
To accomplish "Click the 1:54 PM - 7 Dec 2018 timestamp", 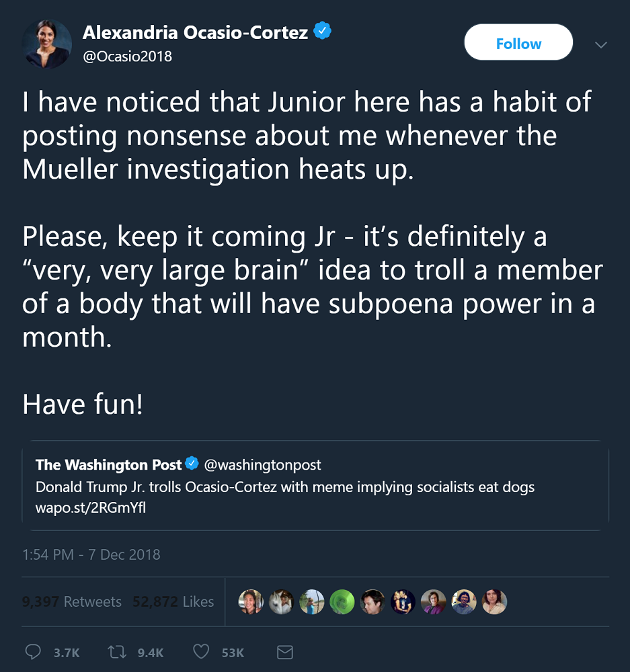I will click(x=91, y=555).
